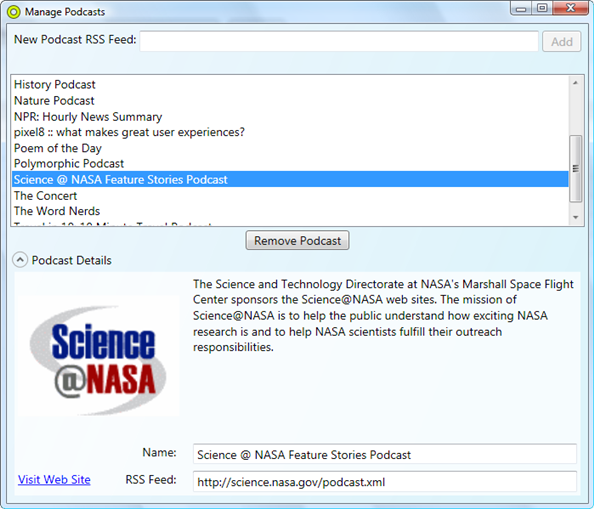Image resolution: width=594 pixels, height=509 pixels.
Task: Click the podcast list scrollbar thumb
Action: pos(575,169)
